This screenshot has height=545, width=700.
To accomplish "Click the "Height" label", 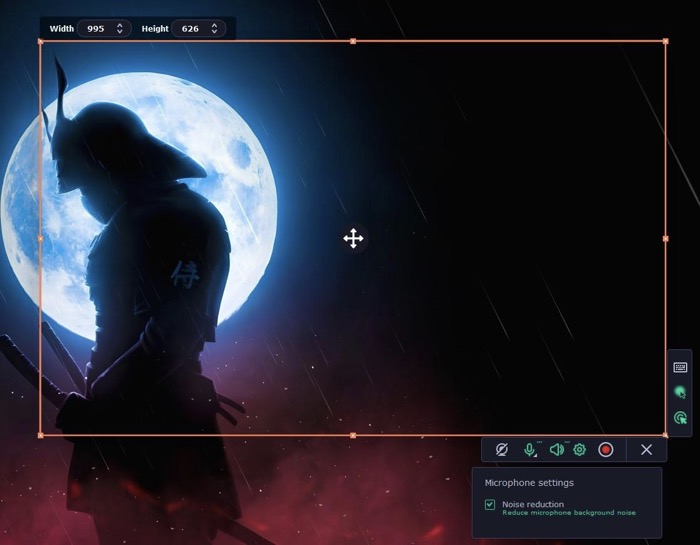I will click(155, 29).
